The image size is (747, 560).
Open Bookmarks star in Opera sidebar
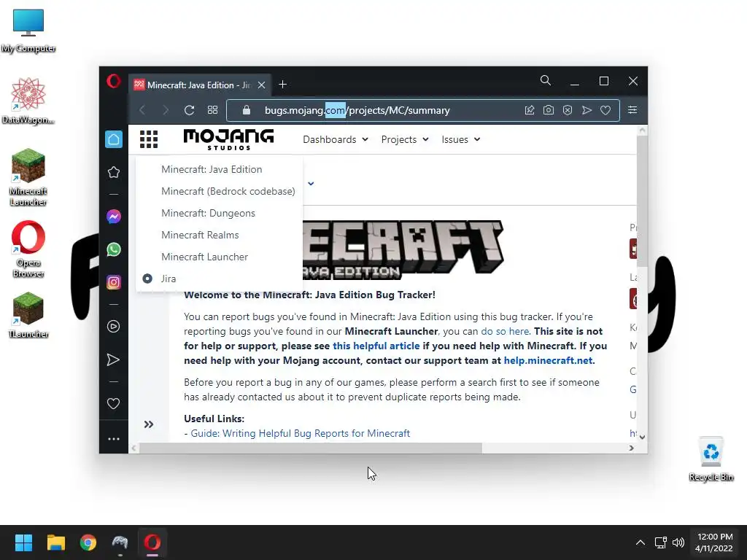pos(113,172)
